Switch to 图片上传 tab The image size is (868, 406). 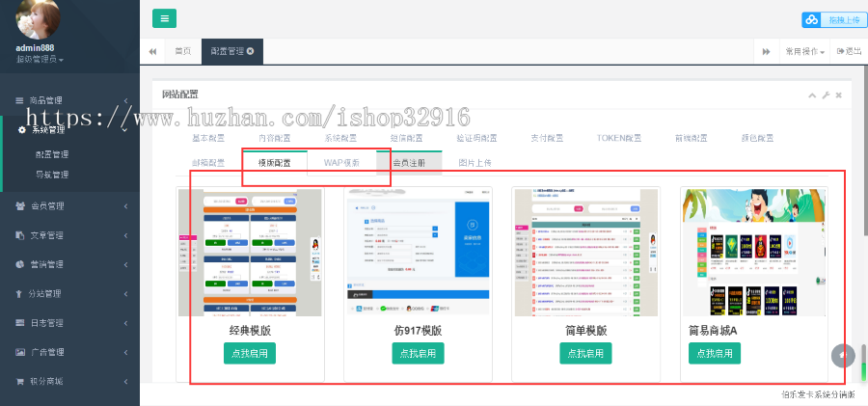click(475, 163)
